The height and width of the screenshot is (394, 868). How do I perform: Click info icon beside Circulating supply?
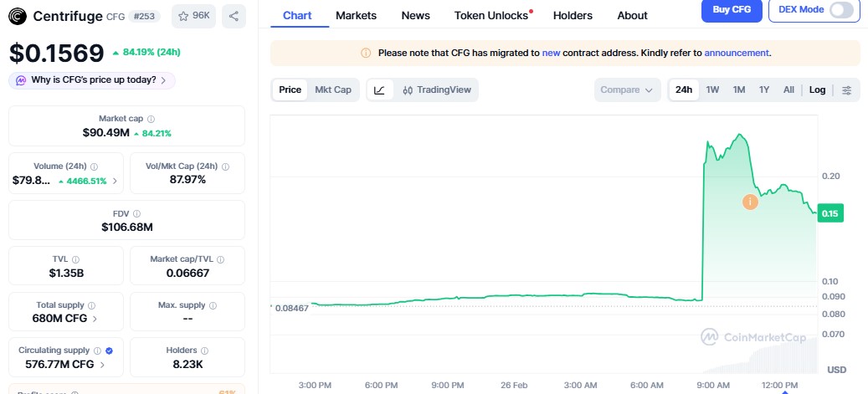click(x=97, y=351)
